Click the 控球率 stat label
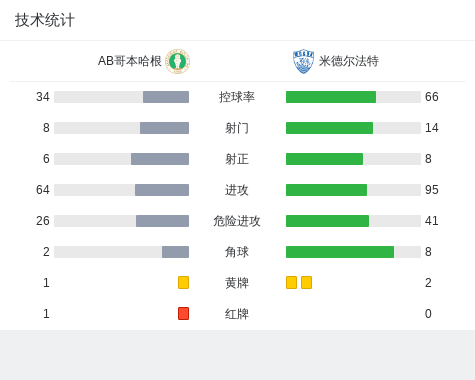The image size is (475, 380). point(237,97)
